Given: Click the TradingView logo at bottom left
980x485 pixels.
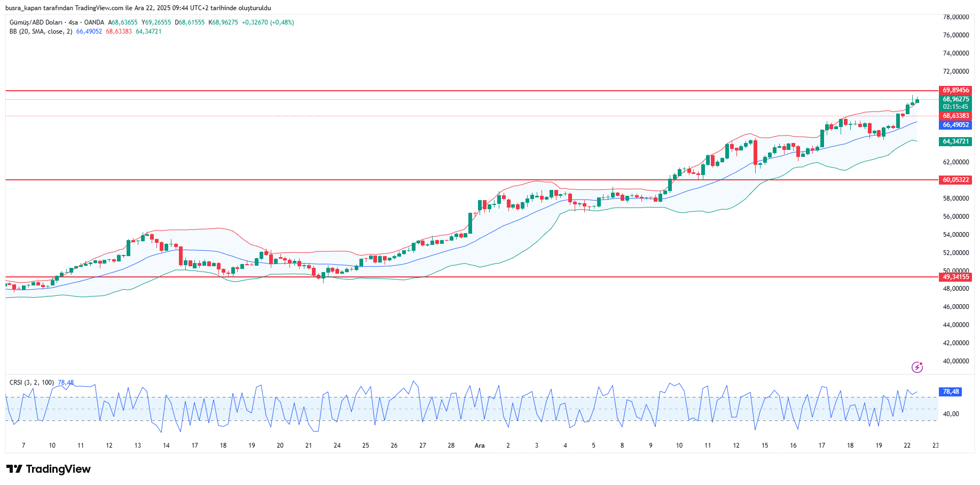Looking at the screenshot, I should coord(49,469).
